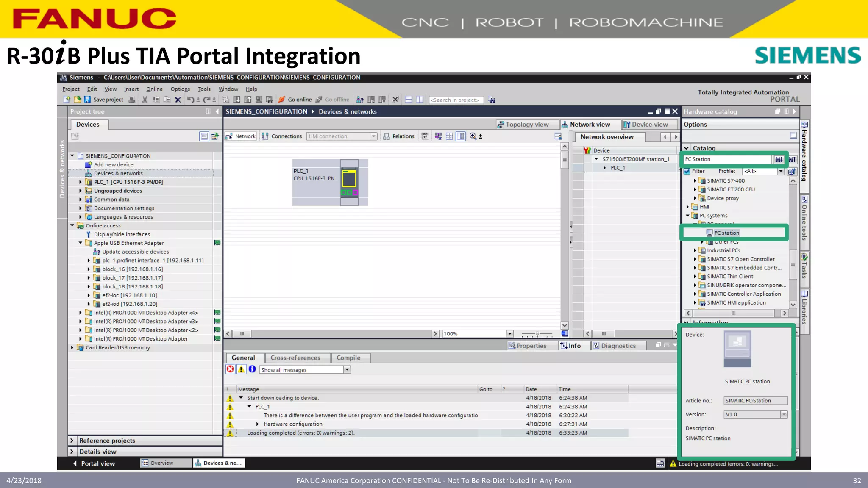Toggle the errors filter in Info messages
The image size is (868, 488).
[230, 369]
